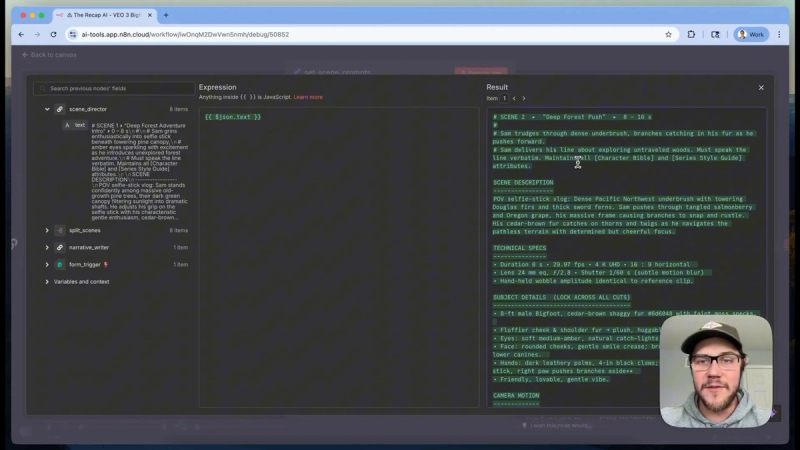Click the result item number box
The width and height of the screenshot is (800, 450).
coord(504,98)
